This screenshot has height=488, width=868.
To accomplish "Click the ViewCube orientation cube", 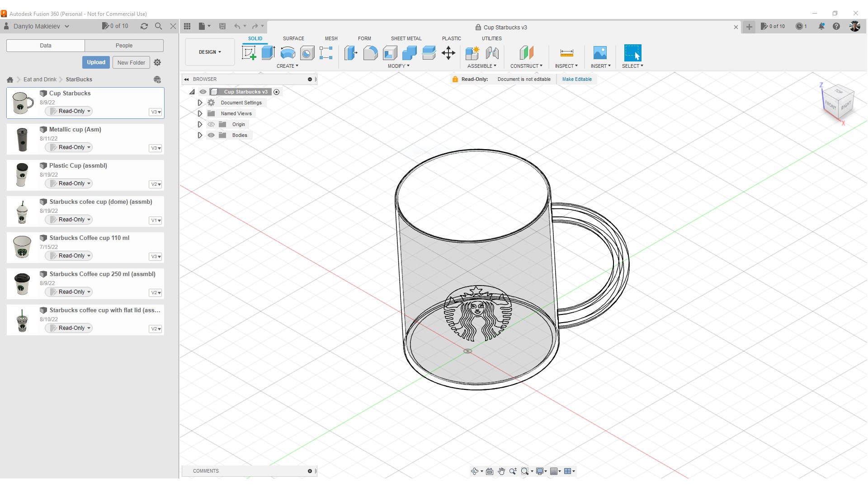I will (838, 102).
